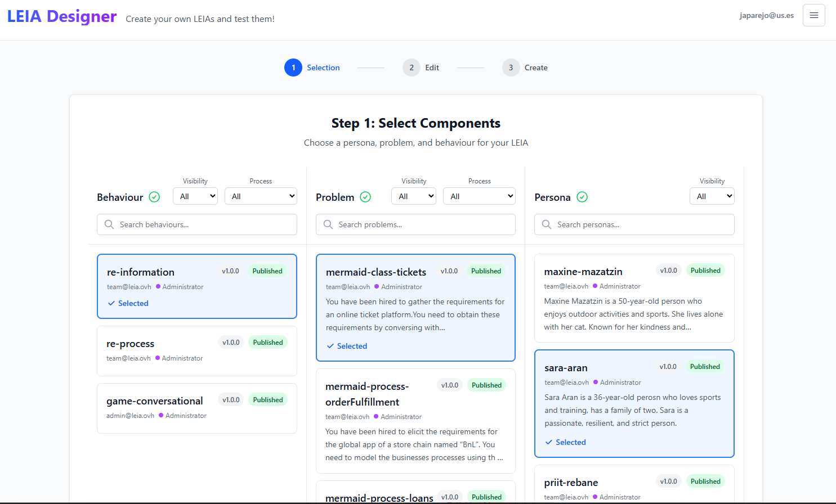
Task: Click the LEIA Designer logo
Action: tap(62, 16)
